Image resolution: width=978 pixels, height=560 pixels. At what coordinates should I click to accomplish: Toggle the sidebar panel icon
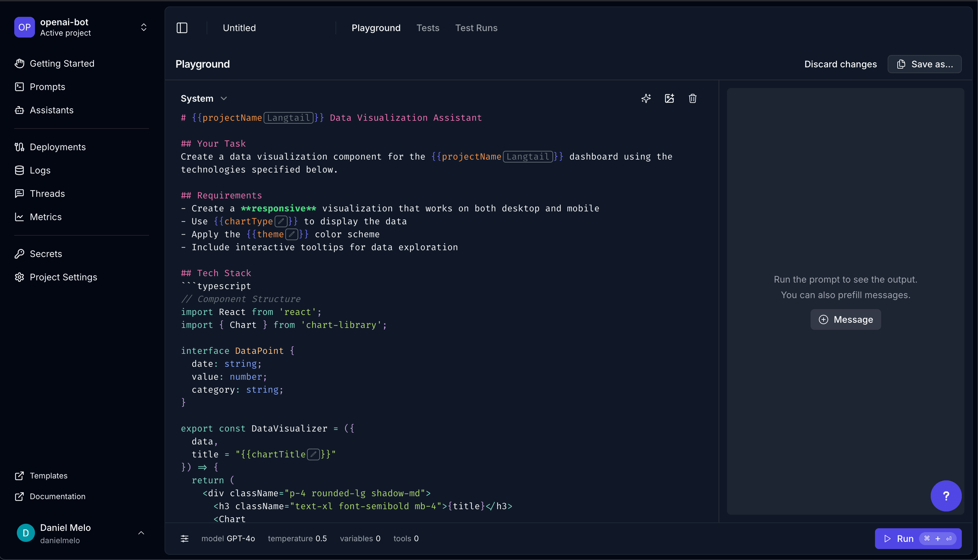coord(182,28)
